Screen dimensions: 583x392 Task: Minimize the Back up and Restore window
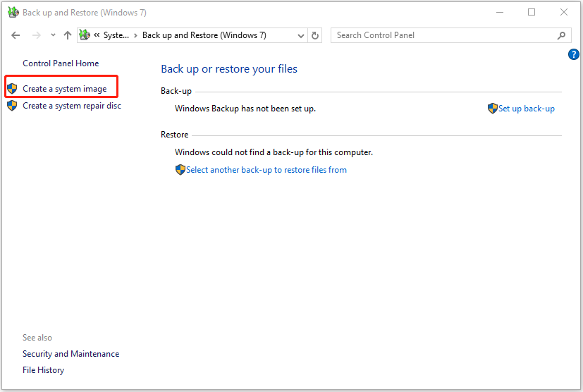500,12
